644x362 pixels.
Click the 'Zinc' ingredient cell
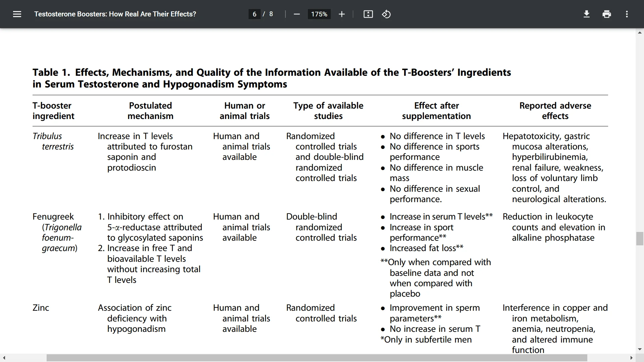pyautogui.click(x=41, y=308)
